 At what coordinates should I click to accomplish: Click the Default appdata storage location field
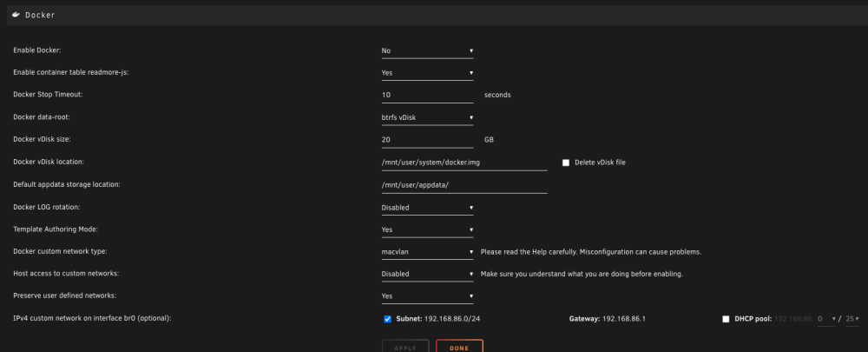[464, 184]
